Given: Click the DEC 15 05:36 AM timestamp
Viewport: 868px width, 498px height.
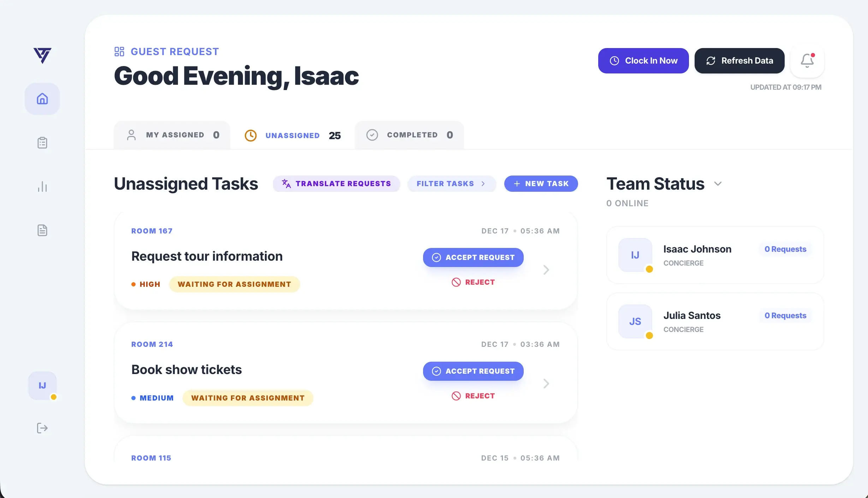Looking at the screenshot, I should 521,458.
